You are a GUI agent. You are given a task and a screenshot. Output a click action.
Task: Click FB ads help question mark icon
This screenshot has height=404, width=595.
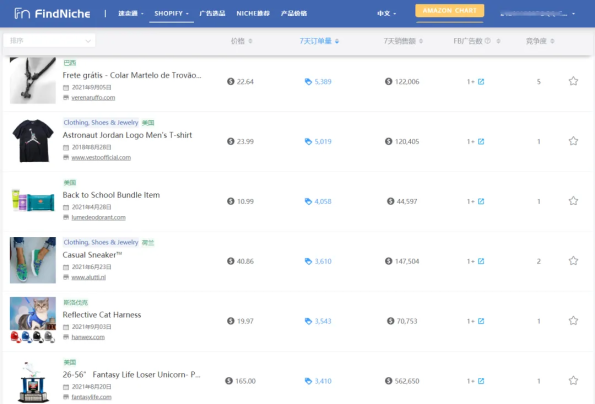click(488, 41)
